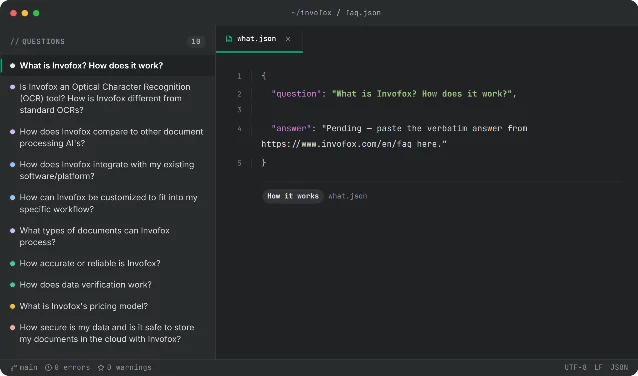Image resolution: width=638 pixels, height=376 pixels.
Task: Close the what.json tab
Action: 288,39
